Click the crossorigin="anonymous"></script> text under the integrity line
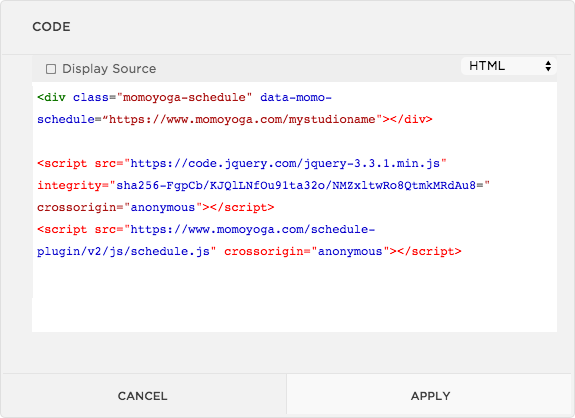The height and width of the screenshot is (418, 575). (x=155, y=208)
